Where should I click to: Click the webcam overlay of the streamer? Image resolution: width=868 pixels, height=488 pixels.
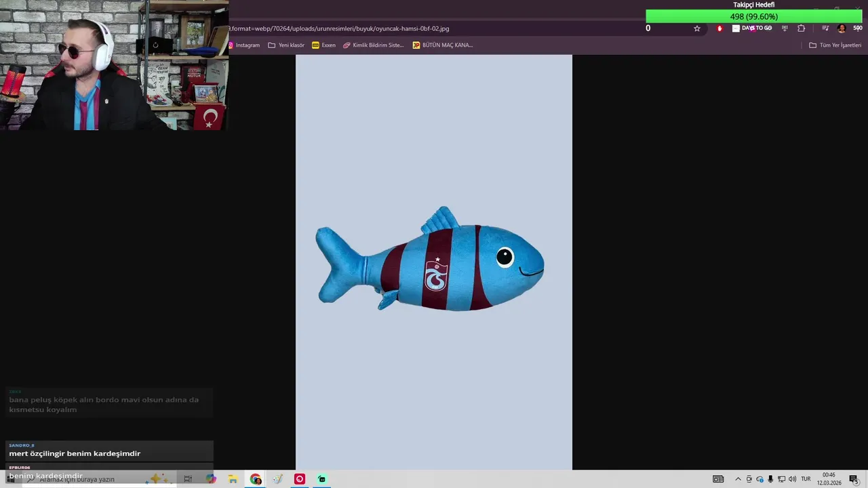[114, 65]
